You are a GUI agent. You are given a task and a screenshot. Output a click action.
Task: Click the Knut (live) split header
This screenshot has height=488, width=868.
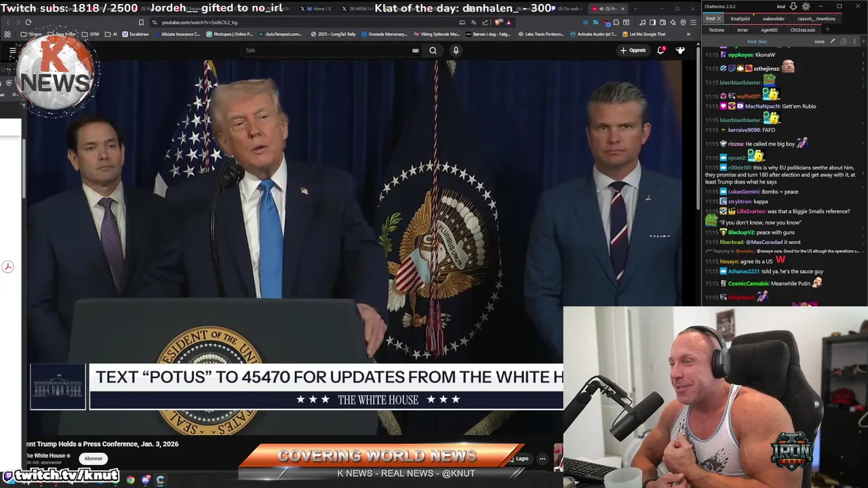pyautogui.click(x=757, y=41)
